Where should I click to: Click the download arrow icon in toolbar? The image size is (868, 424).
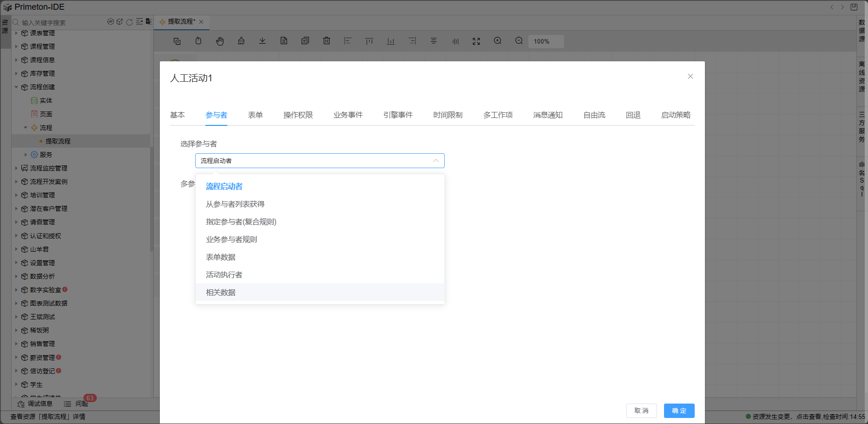pyautogui.click(x=263, y=41)
